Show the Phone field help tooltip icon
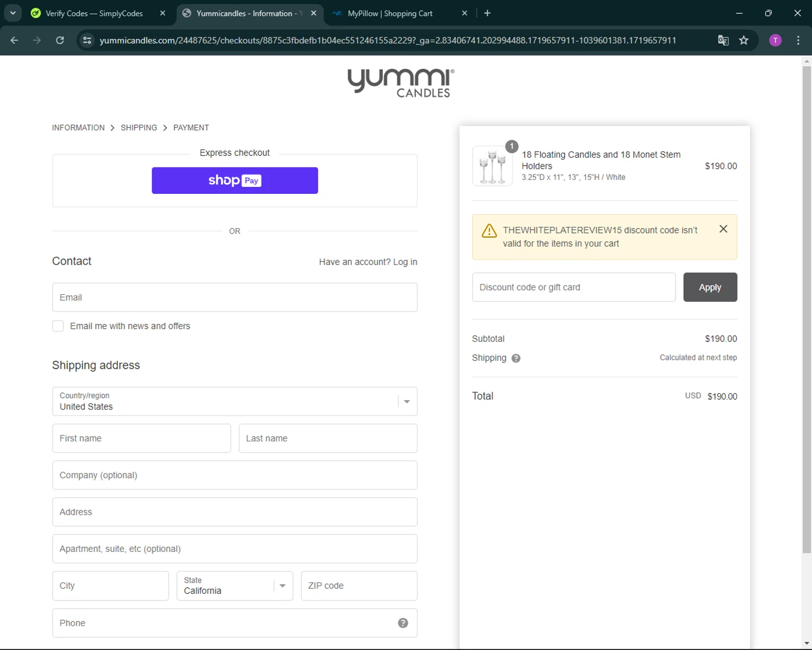This screenshot has height=650, width=812. click(x=403, y=623)
